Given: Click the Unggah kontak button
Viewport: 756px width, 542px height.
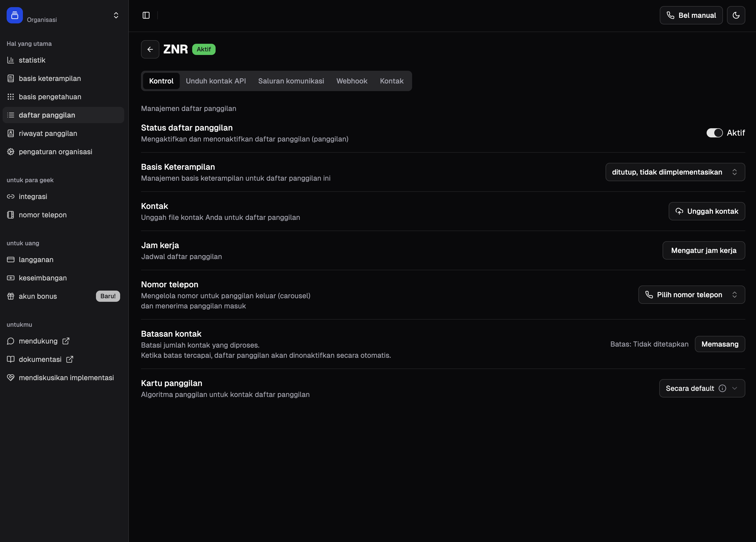Looking at the screenshot, I should tap(706, 211).
